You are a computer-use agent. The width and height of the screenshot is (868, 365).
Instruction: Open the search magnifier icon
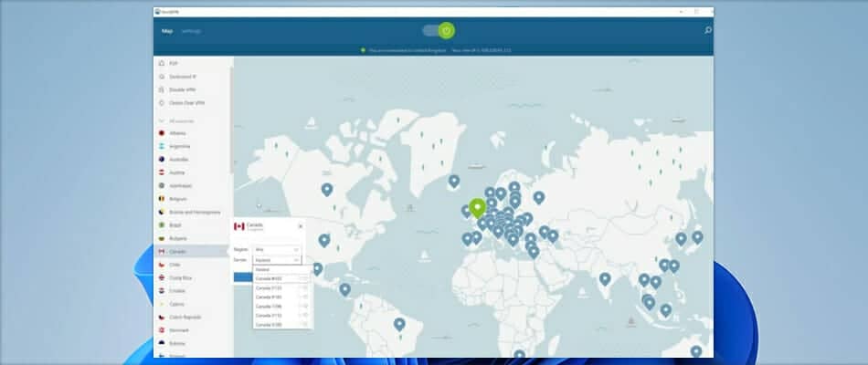tap(707, 30)
